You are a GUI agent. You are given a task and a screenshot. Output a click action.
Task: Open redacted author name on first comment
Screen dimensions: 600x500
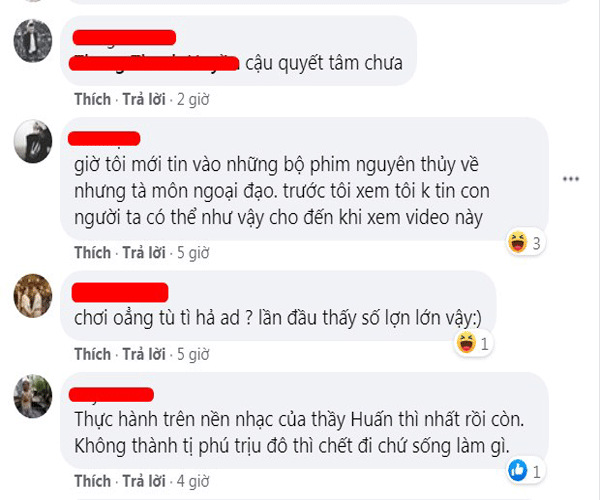124,38
